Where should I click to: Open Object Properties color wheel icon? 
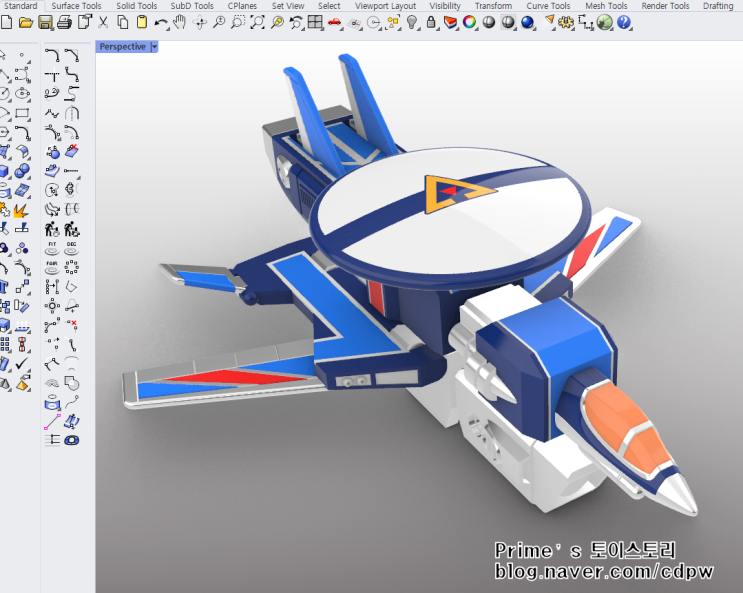[470, 22]
